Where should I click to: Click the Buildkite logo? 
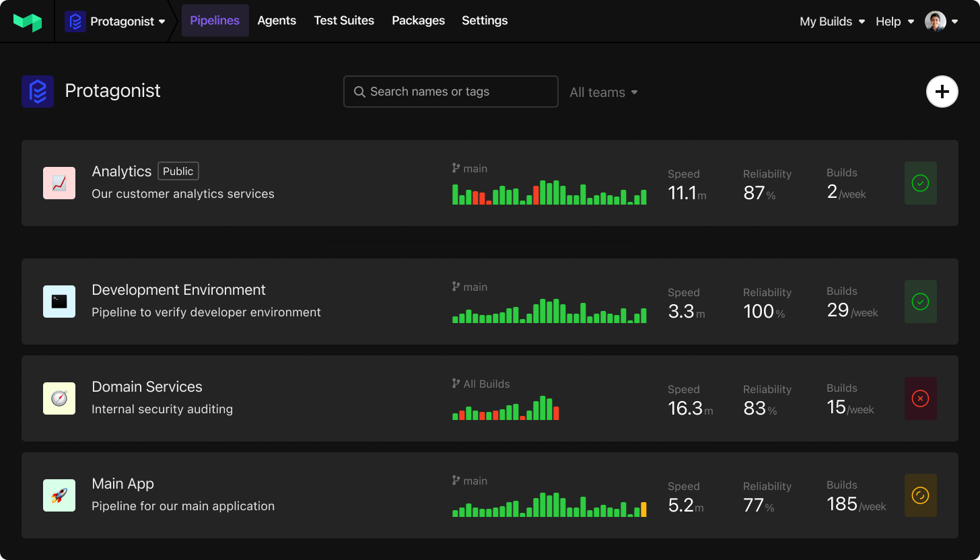(x=27, y=20)
